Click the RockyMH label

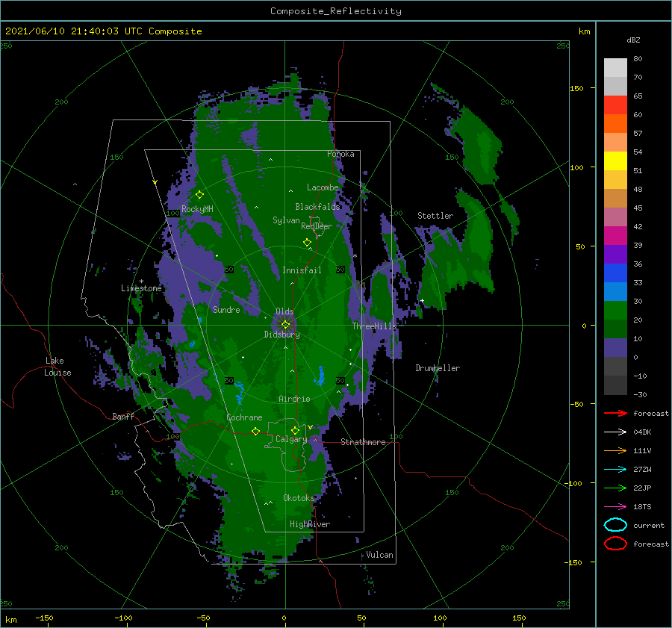[x=197, y=209]
